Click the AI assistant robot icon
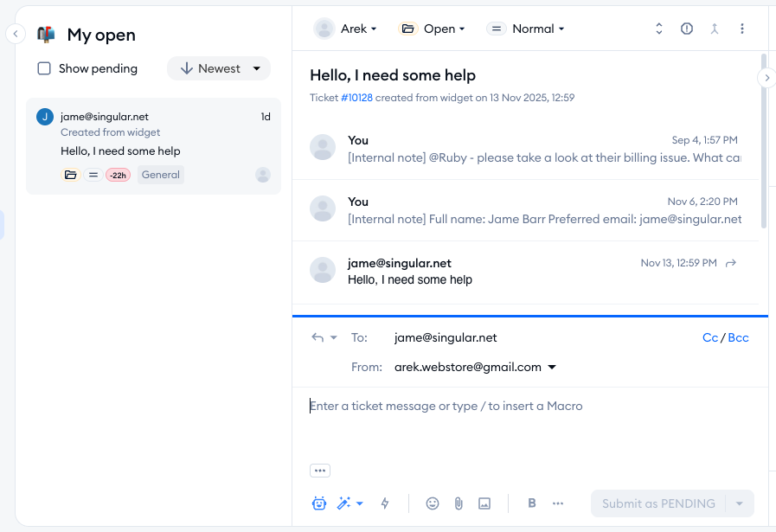Screen dimensions: 776x532 (x=319, y=503)
